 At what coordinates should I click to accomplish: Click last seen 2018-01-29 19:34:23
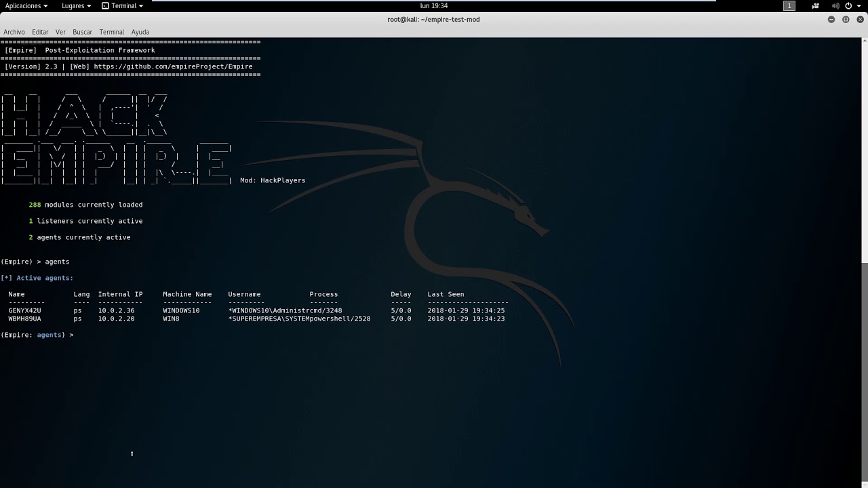tap(466, 319)
